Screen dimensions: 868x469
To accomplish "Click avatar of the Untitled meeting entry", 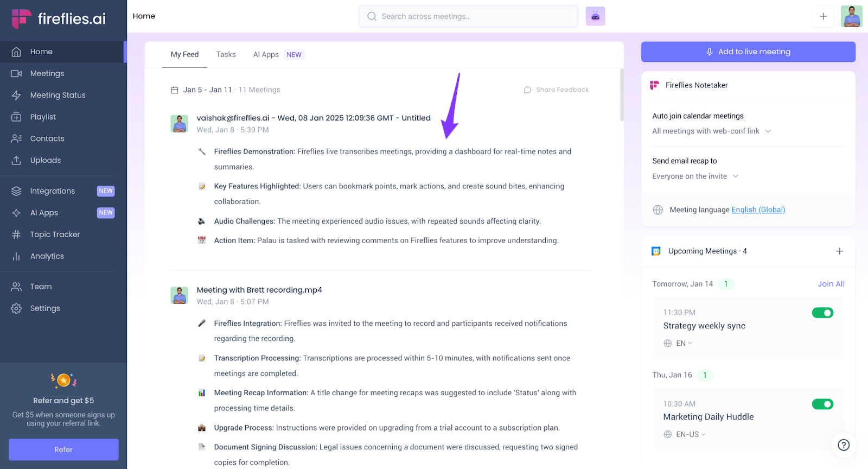I will [x=179, y=123].
